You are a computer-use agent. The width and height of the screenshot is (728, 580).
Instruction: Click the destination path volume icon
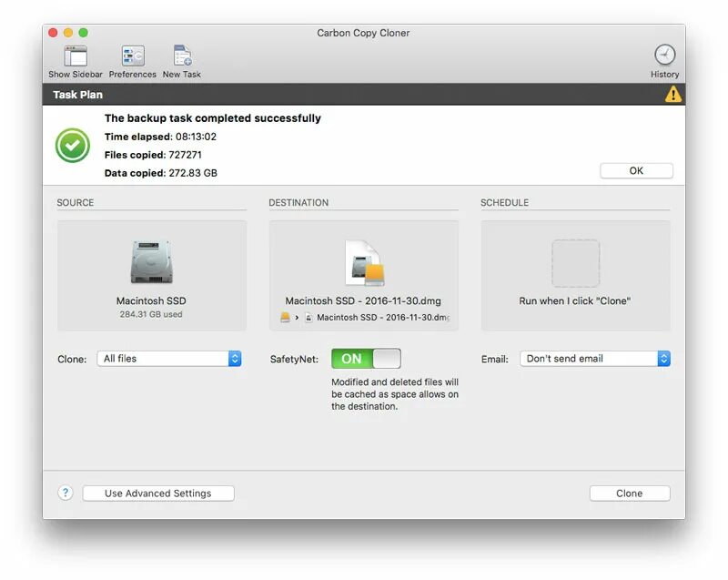coord(285,318)
